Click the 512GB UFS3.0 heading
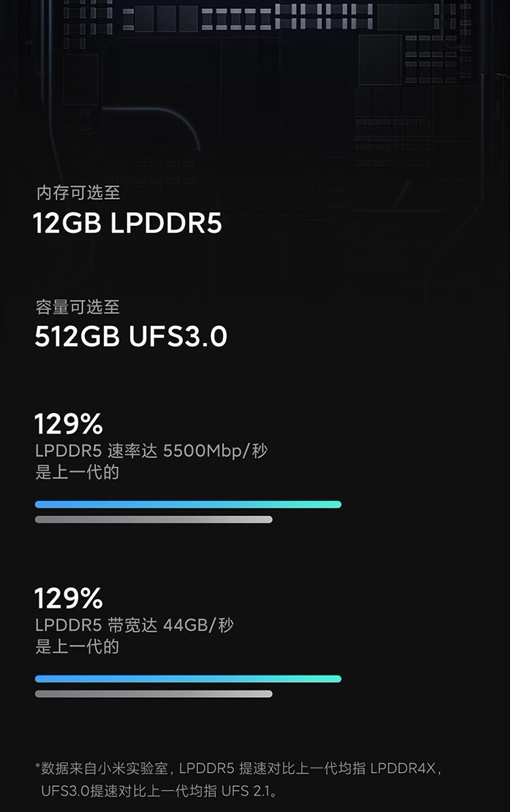Viewport: 510px width, 812px height. click(x=131, y=336)
